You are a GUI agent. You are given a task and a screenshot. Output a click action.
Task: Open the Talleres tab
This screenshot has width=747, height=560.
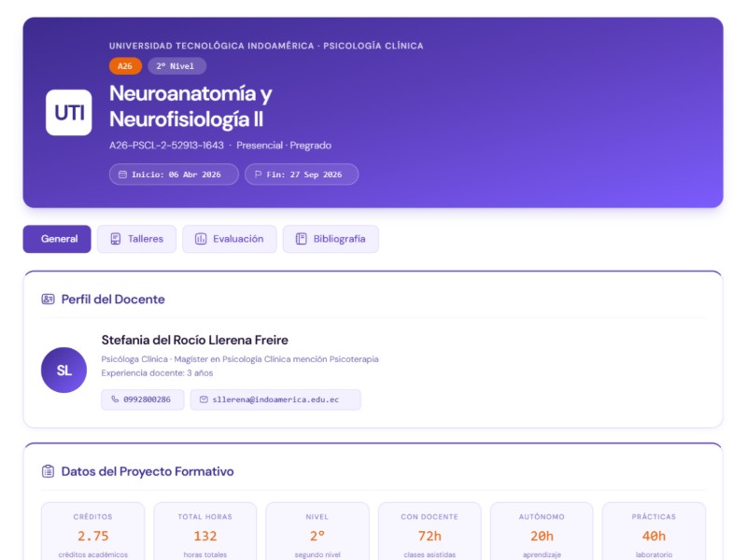136,239
